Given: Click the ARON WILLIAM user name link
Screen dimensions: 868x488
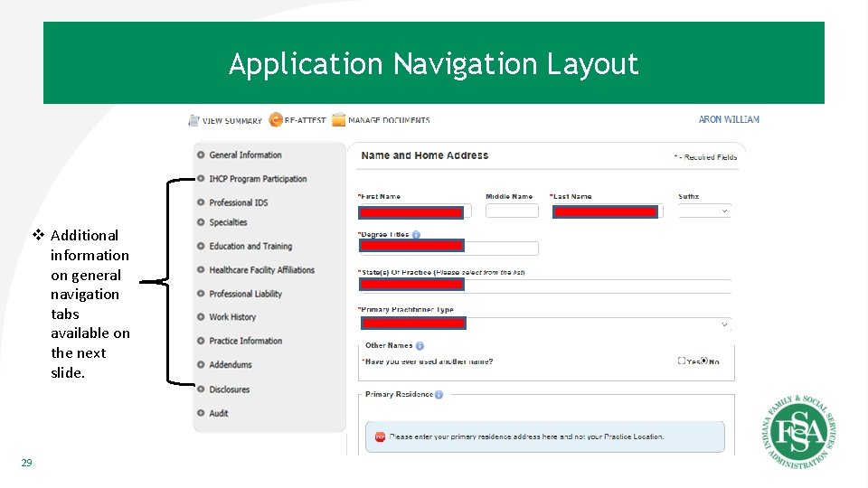Looking at the screenshot, I should [729, 119].
